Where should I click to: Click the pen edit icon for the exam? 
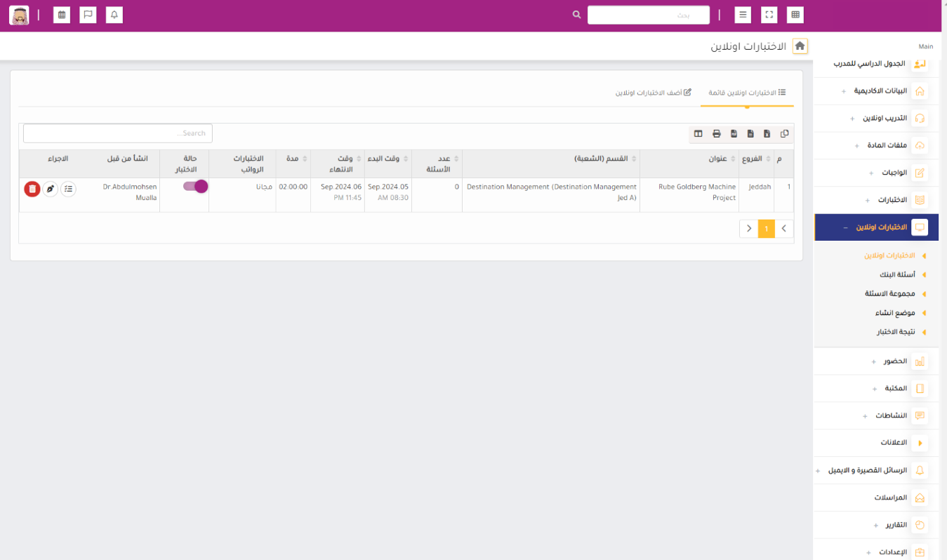tap(50, 189)
